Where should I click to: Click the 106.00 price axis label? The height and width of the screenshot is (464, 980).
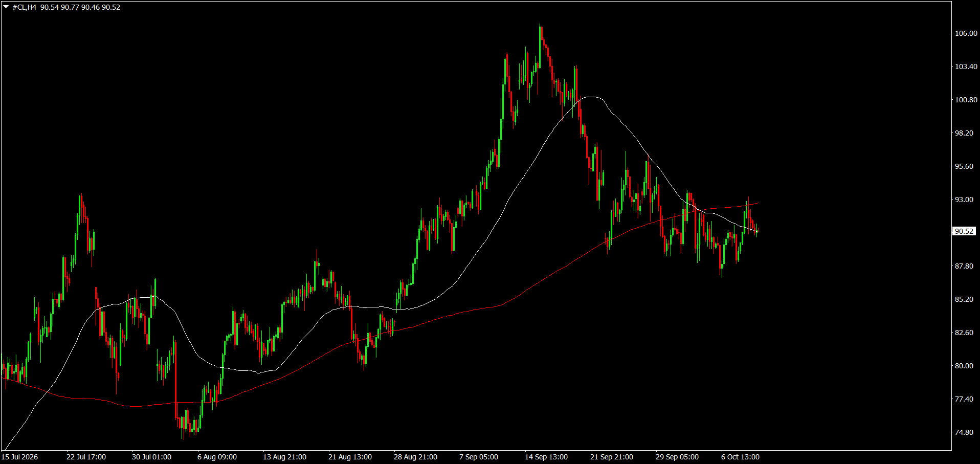tap(966, 33)
